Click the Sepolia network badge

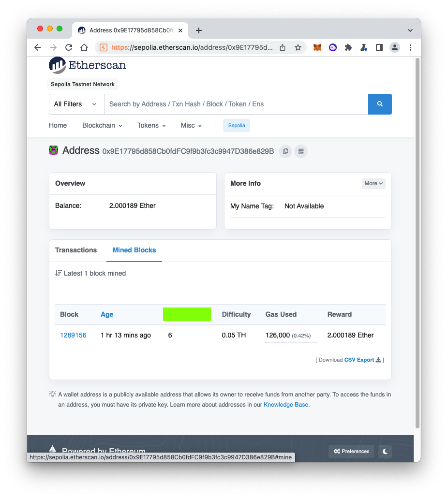237,125
